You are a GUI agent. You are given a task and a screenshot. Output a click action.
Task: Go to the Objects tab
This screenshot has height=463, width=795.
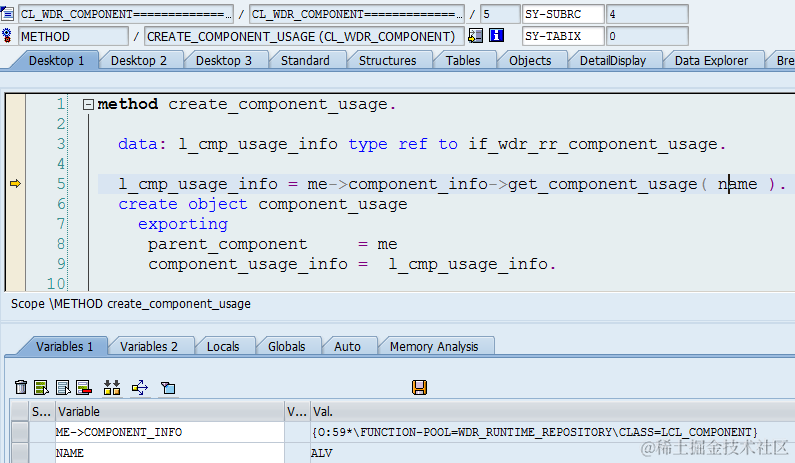point(530,61)
